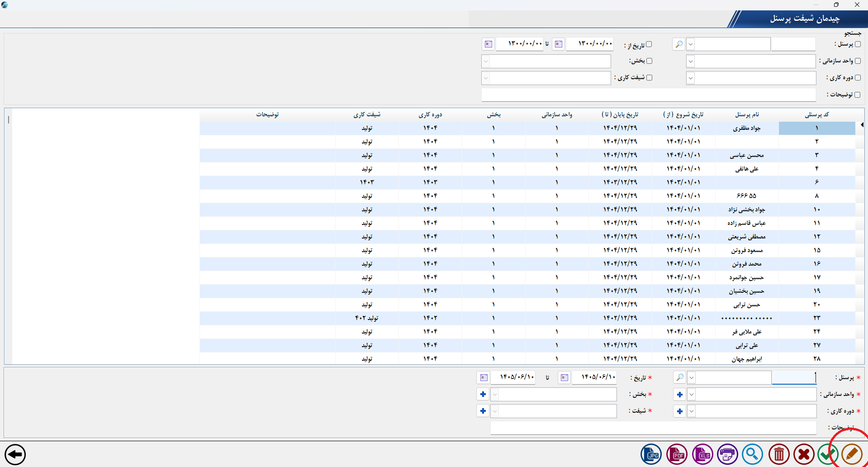Export to XLS icon
868x467 pixels.
coord(702,454)
